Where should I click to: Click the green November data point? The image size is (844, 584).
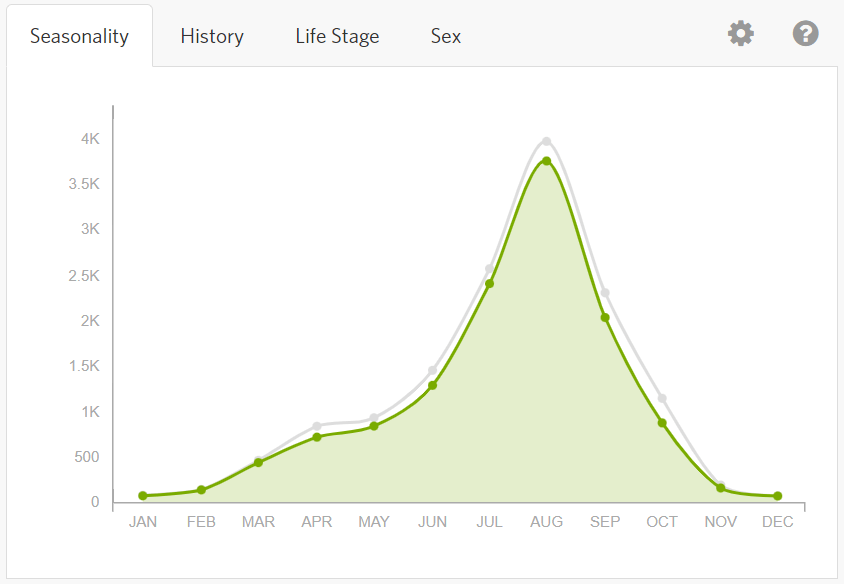tap(720, 488)
